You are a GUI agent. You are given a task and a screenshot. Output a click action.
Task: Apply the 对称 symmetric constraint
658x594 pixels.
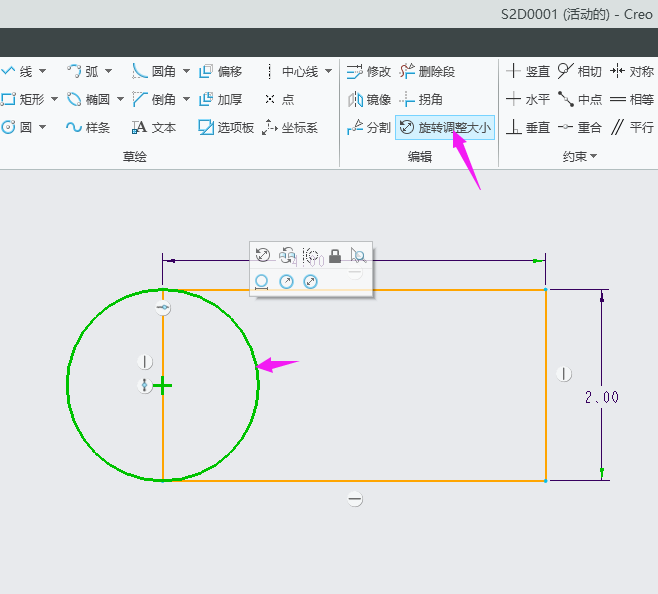click(632, 71)
